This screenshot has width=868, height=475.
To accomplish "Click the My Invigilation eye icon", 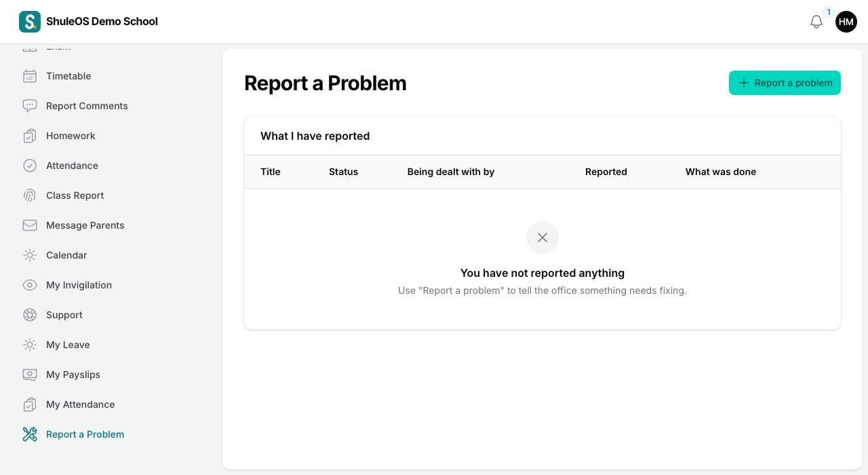I will coord(30,285).
